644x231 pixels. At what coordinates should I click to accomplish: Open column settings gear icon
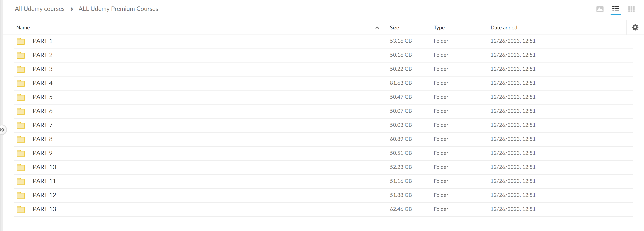coord(635,27)
